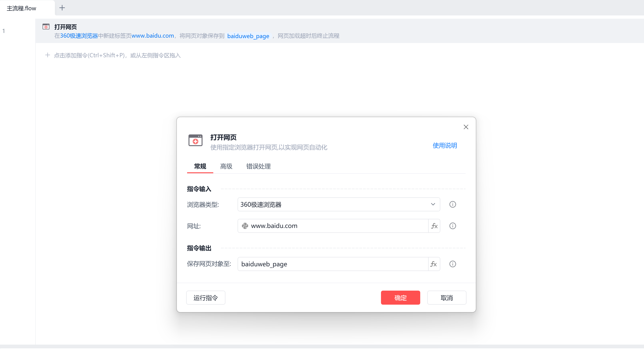Click the open webpage icon in flow step 1

46,27
